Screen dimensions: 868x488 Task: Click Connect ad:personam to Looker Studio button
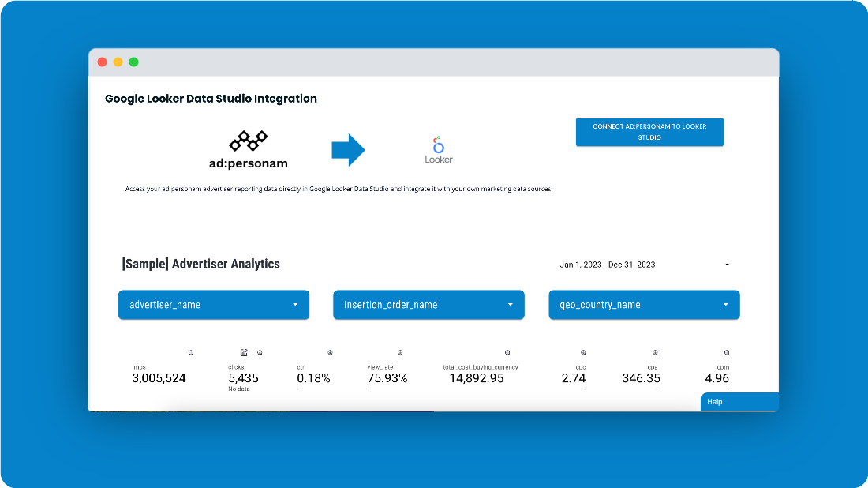coord(649,133)
